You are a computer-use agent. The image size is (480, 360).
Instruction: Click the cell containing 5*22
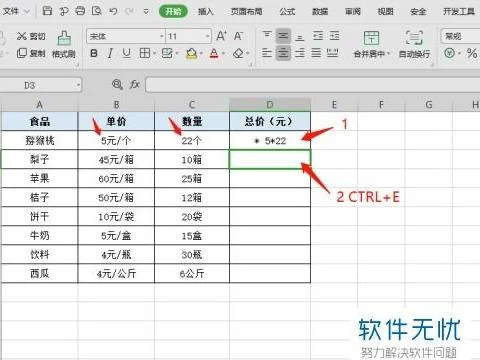[270, 140]
